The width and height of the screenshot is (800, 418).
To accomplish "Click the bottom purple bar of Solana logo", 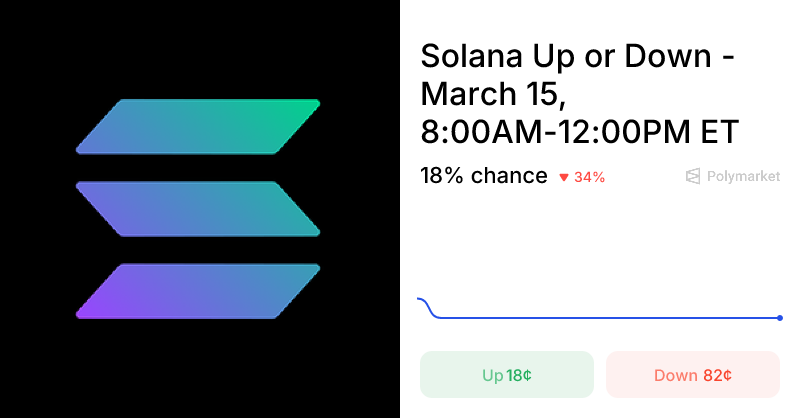I will click(198, 291).
